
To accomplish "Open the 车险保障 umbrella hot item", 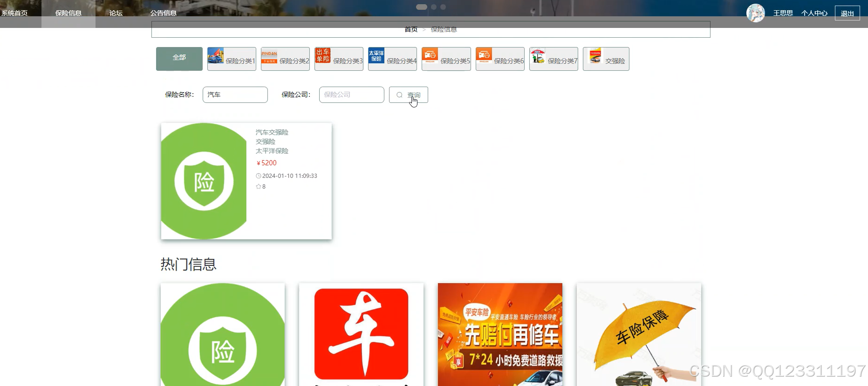I will click(x=639, y=334).
